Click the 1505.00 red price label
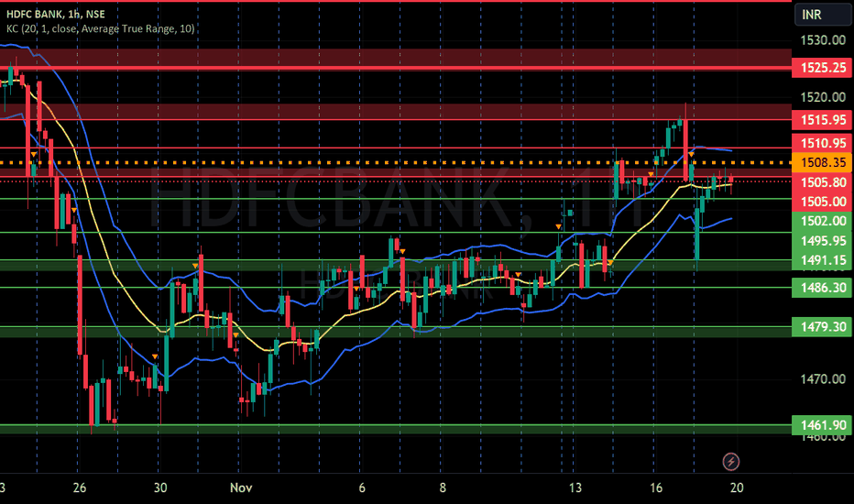The width and height of the screenshot is (854, 504). [822, 202]
